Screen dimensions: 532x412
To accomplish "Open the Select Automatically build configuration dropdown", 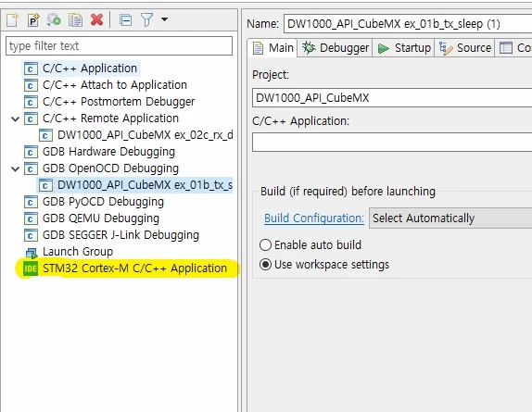I will (450, 218).
